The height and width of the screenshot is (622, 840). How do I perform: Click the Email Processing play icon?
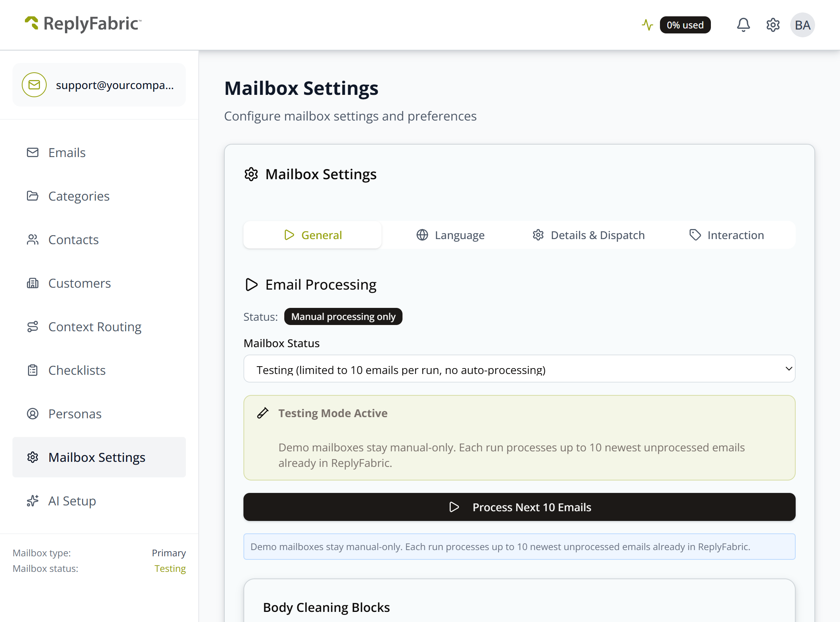(x=252, y=285)
